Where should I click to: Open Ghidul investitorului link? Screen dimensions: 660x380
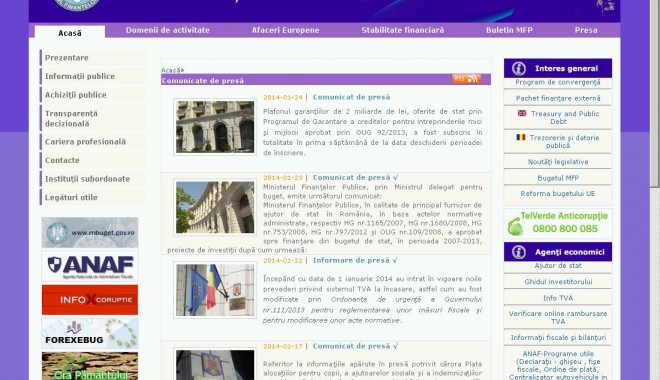(558, 282)
